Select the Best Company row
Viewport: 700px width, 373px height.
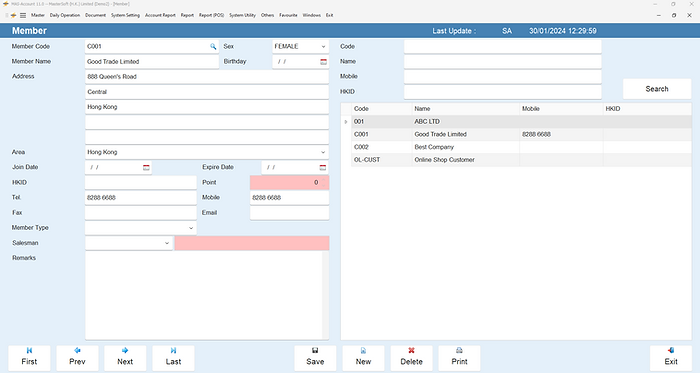coord(521,147)
